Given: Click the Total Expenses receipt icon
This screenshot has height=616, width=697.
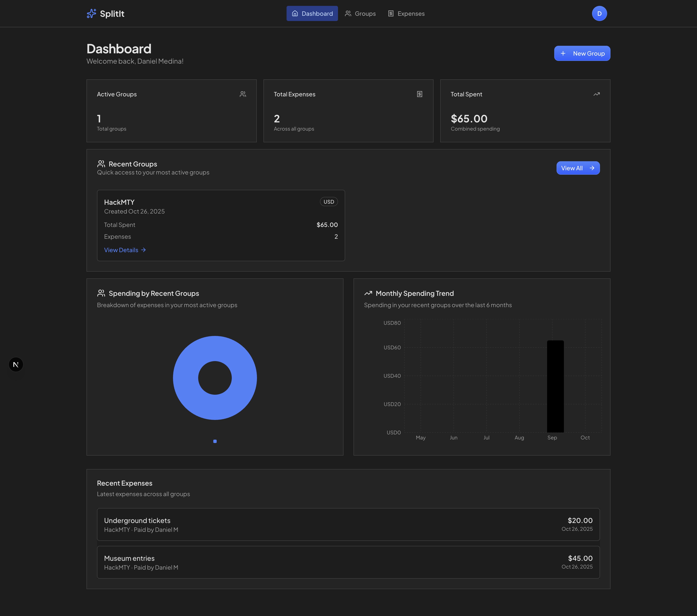Looking at the screenshot, I should coord(419,94).
